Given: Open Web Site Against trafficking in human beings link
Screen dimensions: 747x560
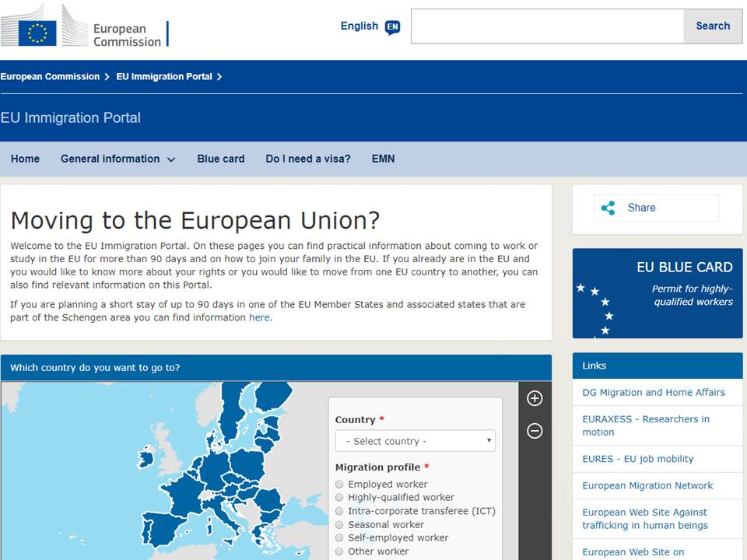Looking at the screenshot, I should (x=645, y=519).
